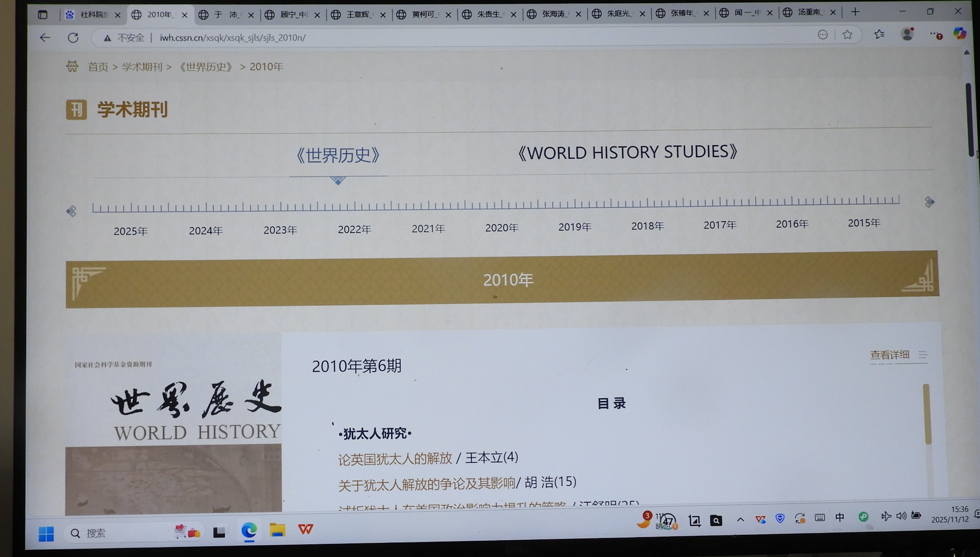
Task: Add page to favorites star icon
Action: pyautogui.click(x=847, y=35)
